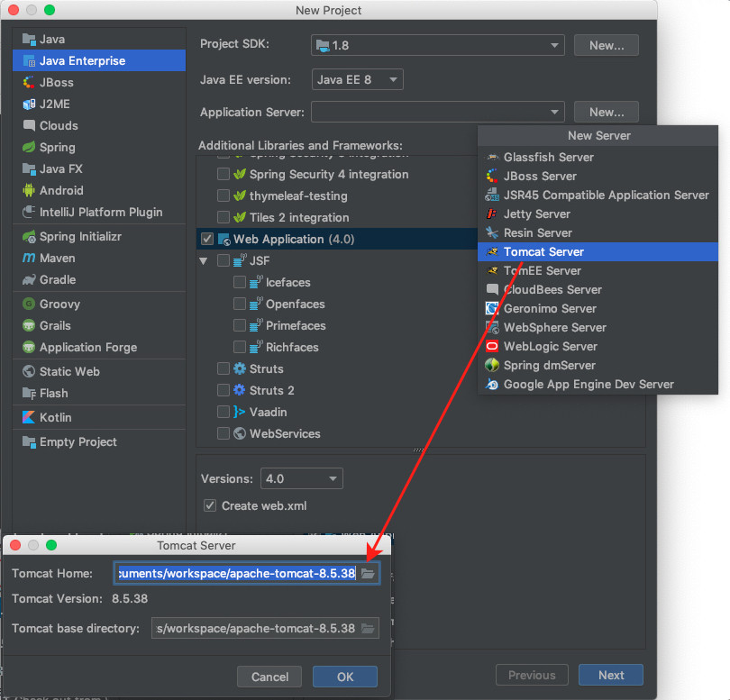This screenshot has height=700, width=730.
Task: Enable the Struts 2 framework checkbox
Action: pos(223,391)
